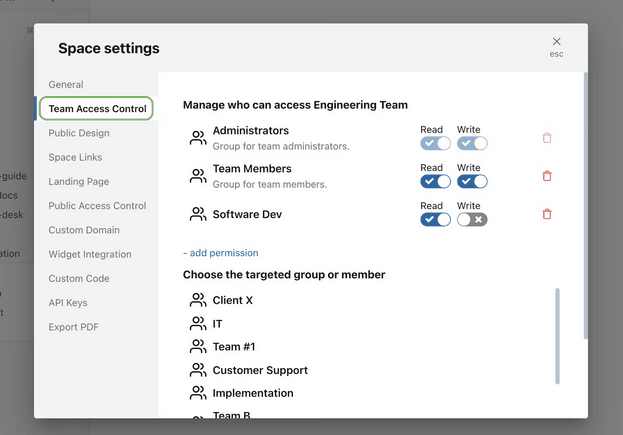
Task: Click the Team Members group icon
Action: pyautogui.click(x=198, y=176)
